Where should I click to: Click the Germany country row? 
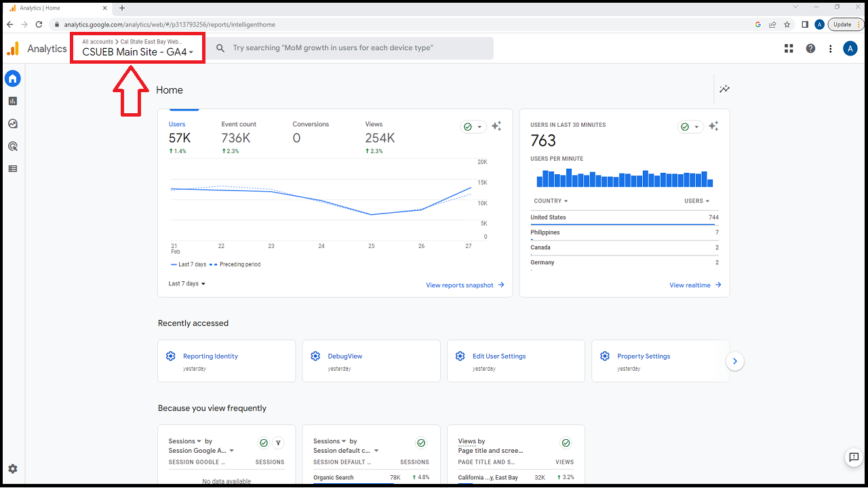click(x=625, y=262)
